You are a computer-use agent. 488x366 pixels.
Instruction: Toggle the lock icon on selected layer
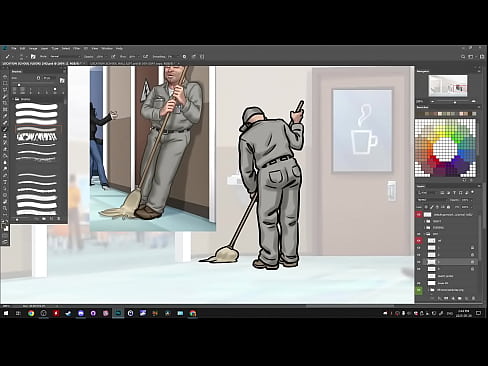click(x=472, y=262)
